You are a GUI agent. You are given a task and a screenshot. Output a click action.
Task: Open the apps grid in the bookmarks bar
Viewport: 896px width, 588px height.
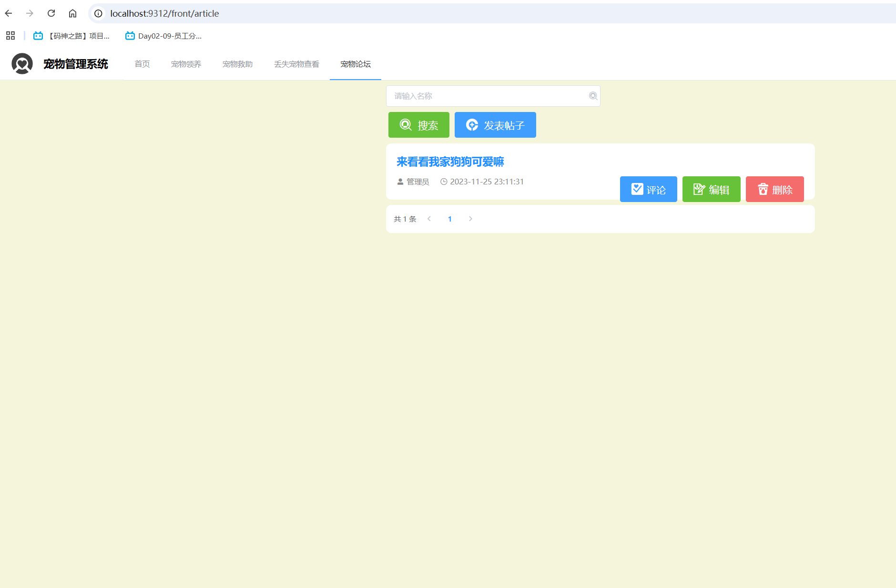(10, 36)
